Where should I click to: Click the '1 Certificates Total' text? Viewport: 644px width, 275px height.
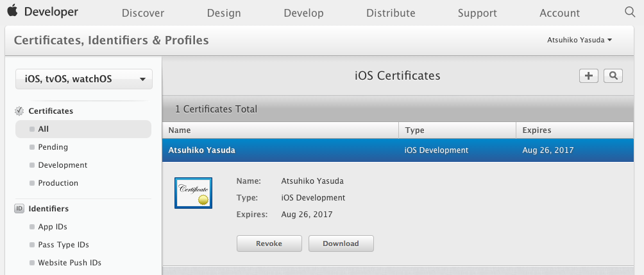pyautogui.click(x=216, y=109)
